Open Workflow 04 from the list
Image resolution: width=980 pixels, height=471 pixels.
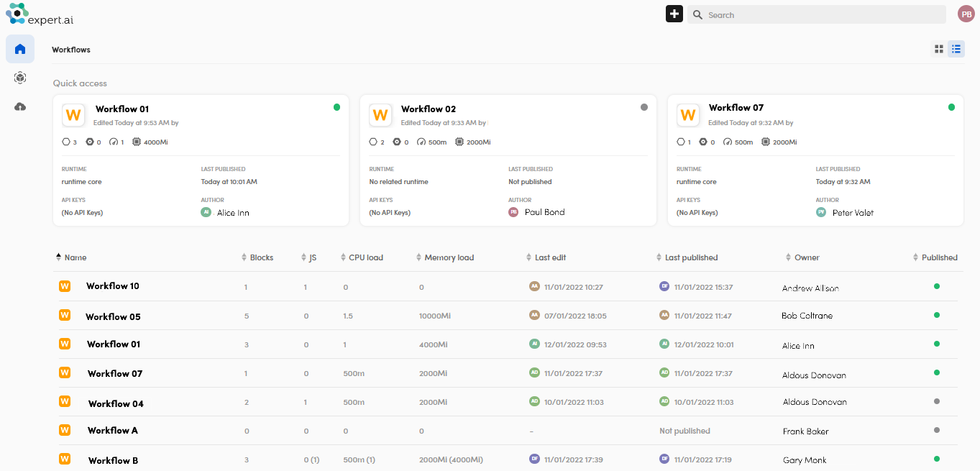116,403
